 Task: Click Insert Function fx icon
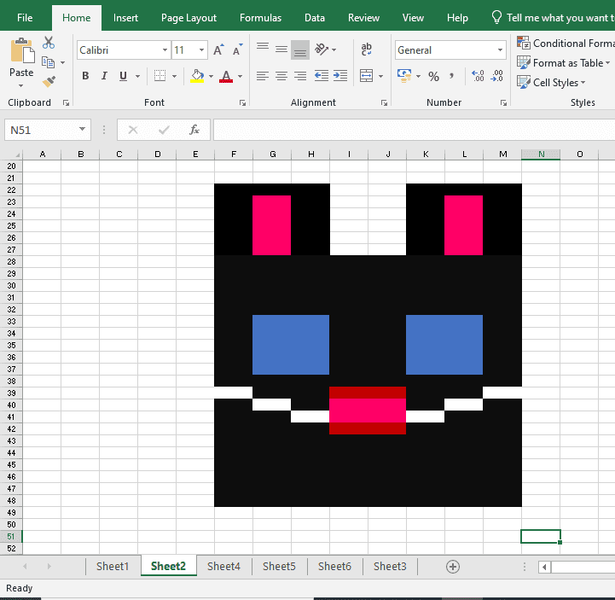(x=194, y=130)
